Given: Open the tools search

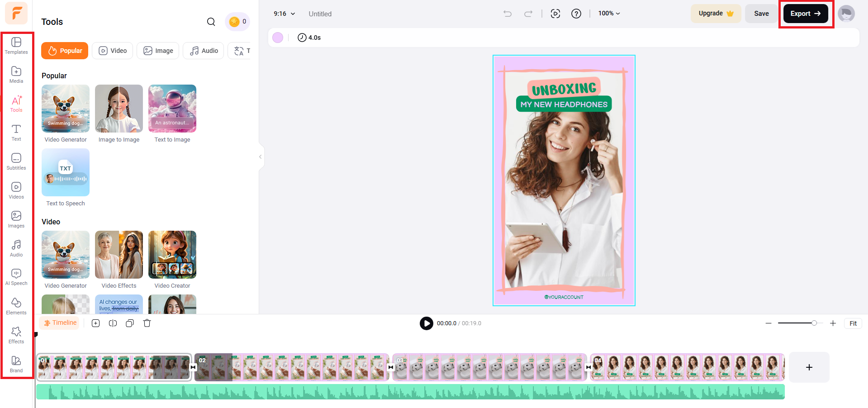Looking at the screenshot, I should [x=211, y=21].
